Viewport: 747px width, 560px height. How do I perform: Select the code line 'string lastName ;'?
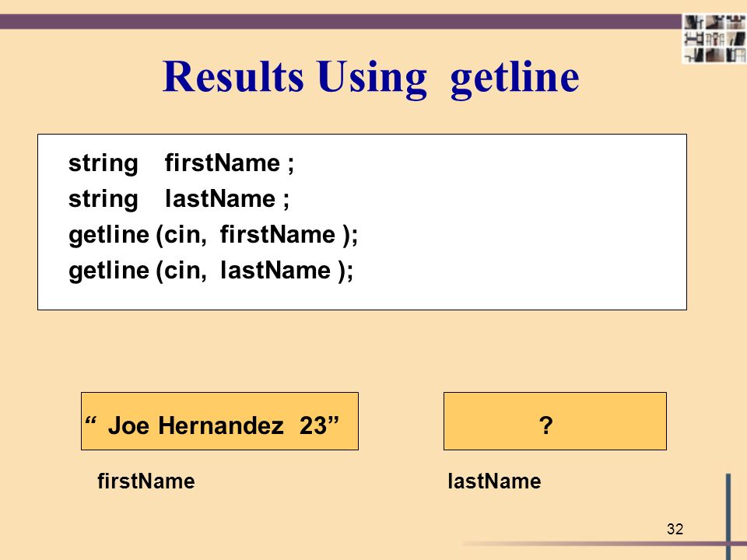(x=179, y=200)
